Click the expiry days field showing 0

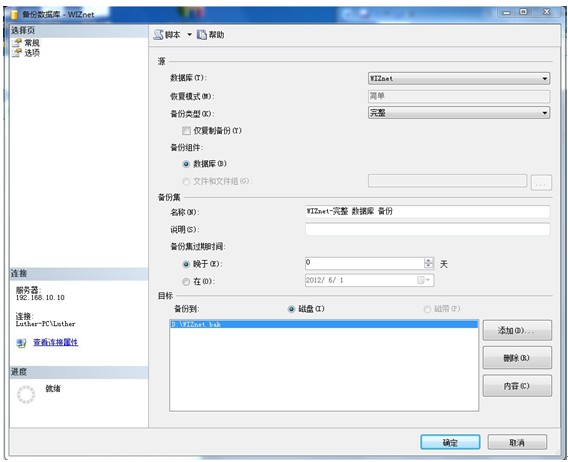coord(364,263)
